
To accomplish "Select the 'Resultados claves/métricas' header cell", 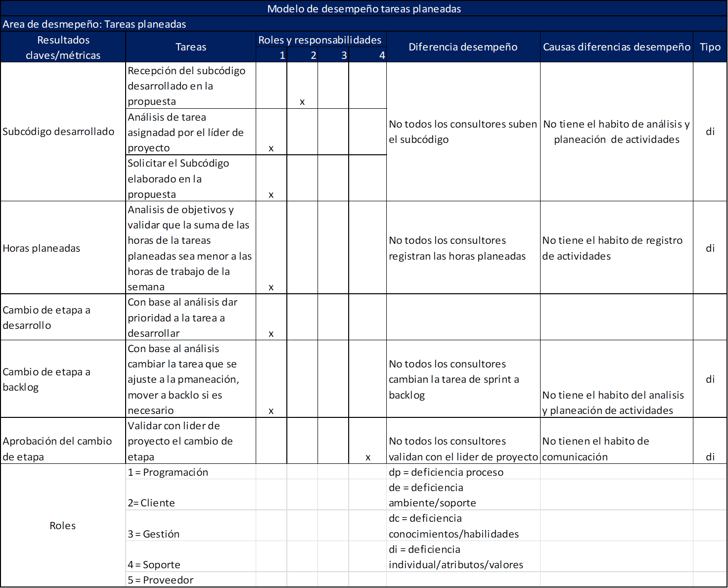I will coord(63,47).
